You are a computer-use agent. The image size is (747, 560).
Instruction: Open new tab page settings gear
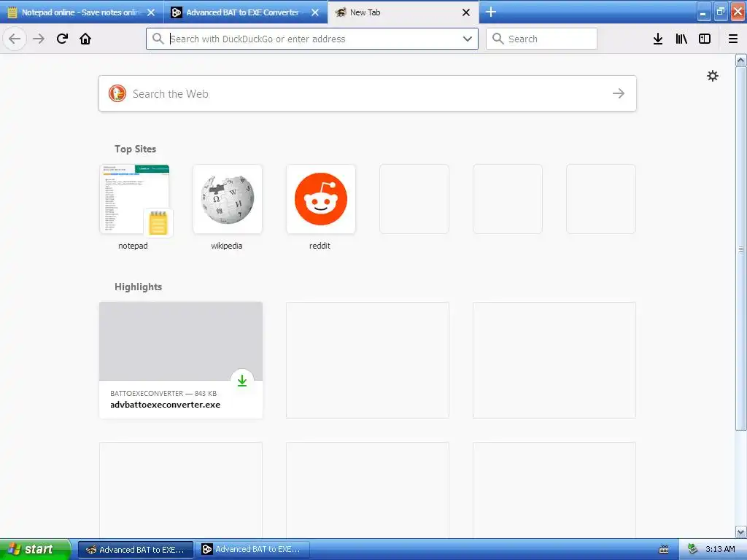pos(712,76)
